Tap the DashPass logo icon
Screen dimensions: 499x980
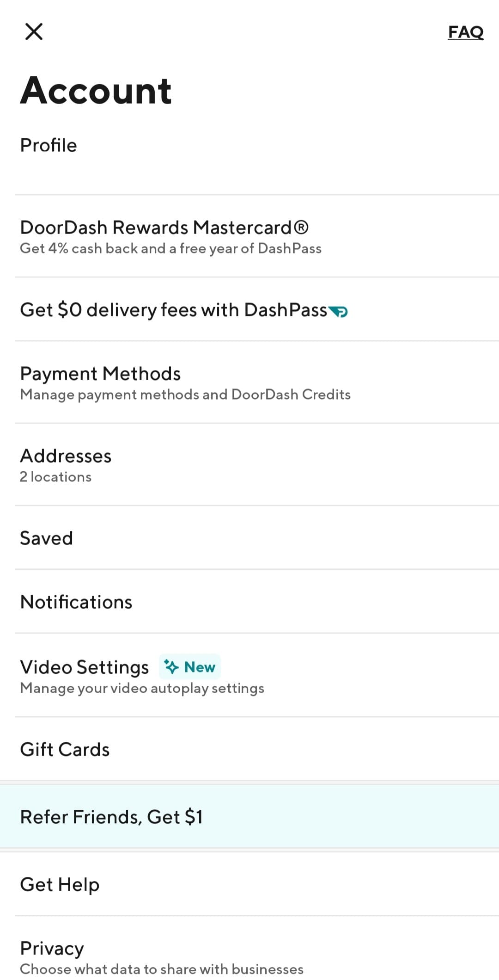pos(338,312)
